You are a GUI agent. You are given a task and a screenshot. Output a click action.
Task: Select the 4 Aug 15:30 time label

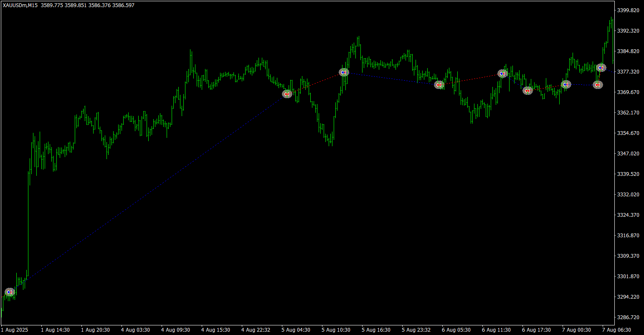[216, 330]
